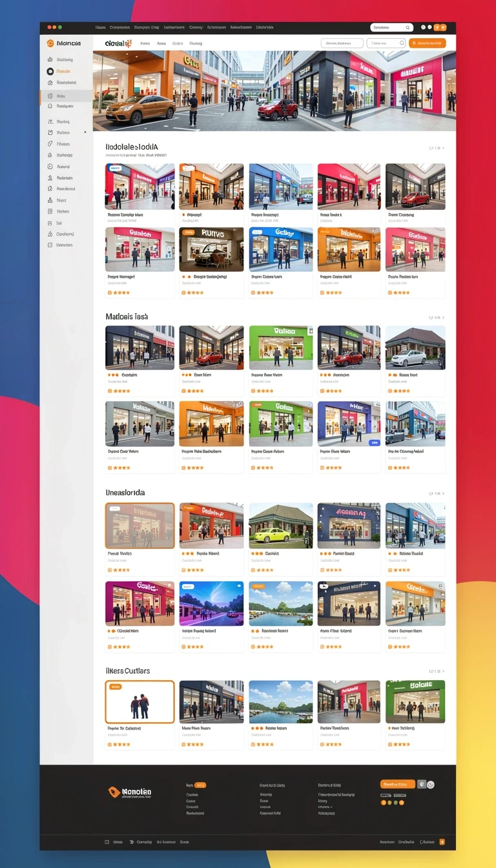Go to next page of first listing section

(x=443, y=148)
